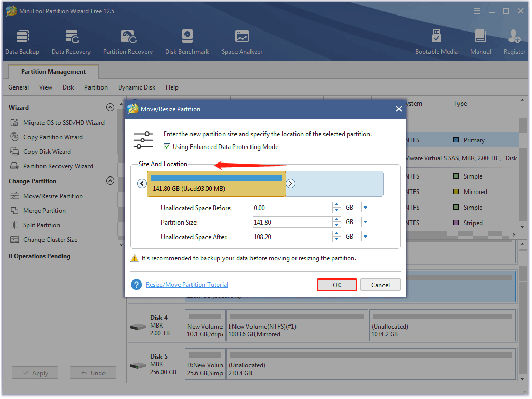Open Partition Recovery from toolbar
The image size is (532, 399).
(128, 42)
